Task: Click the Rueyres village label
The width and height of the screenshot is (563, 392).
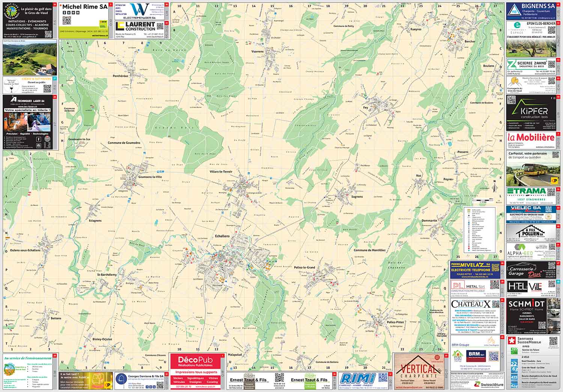Action: (x=416, y=29)
